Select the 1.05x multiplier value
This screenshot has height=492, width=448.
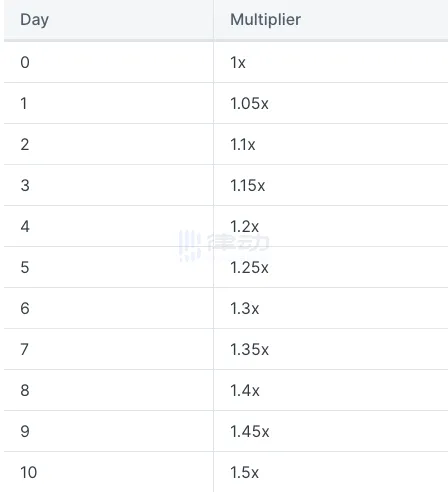[249, 103]
